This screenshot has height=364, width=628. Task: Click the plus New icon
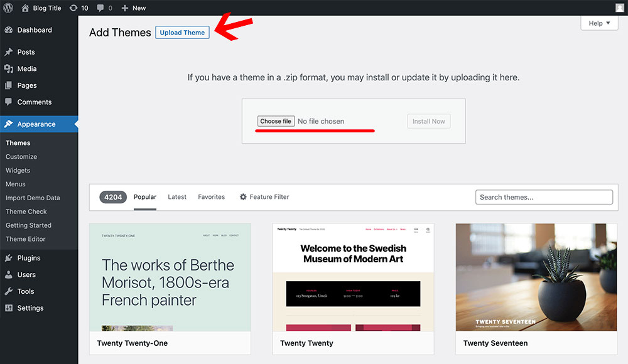pos(124,8)
